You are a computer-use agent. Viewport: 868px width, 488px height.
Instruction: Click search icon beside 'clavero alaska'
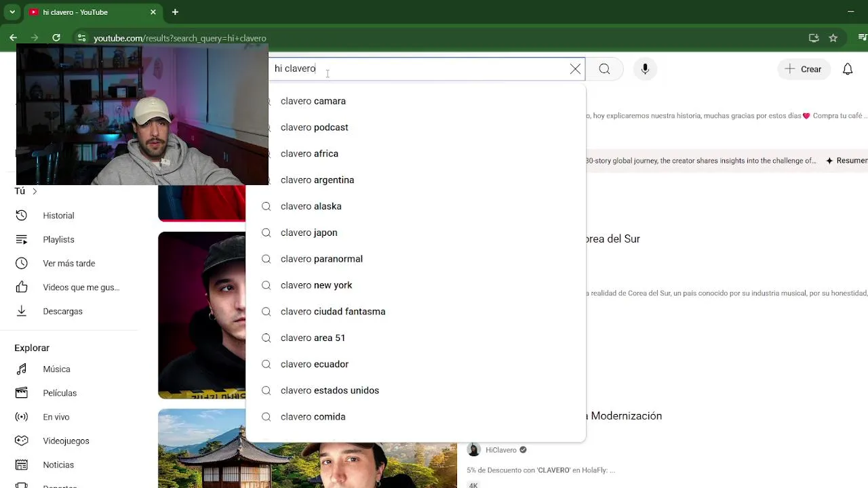(267, 206)
